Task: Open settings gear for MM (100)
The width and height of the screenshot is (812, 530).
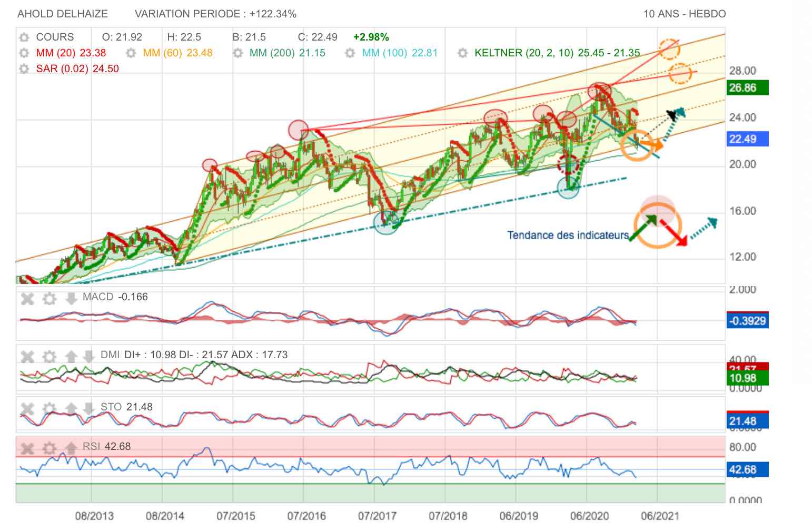Action: (x=350, y=53)
